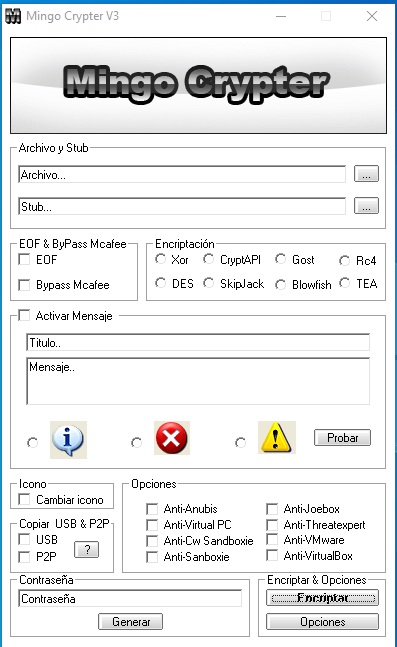The width and height of the screenshot is (397, 647).
Task: Check the Anti-VMware option
Action: (272, 539)
